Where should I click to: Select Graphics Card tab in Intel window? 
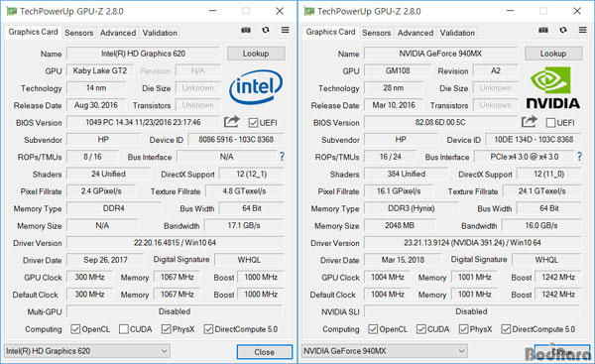(33, 32)
